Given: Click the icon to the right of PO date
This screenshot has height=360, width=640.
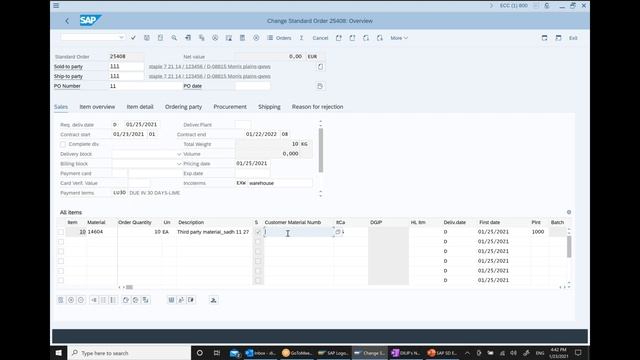Looking at the screenshot, I should pos(320,86).
